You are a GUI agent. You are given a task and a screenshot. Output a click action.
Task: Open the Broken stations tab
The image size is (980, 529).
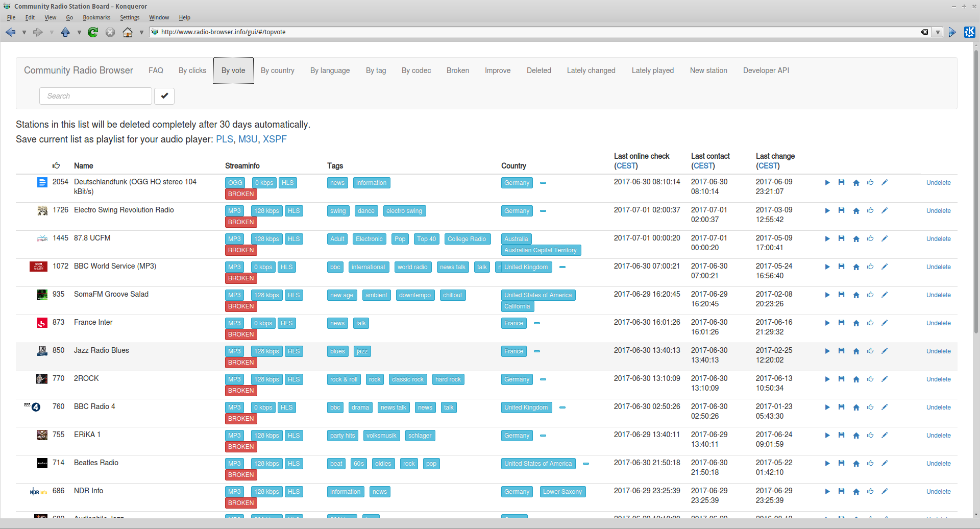[458, 70]
